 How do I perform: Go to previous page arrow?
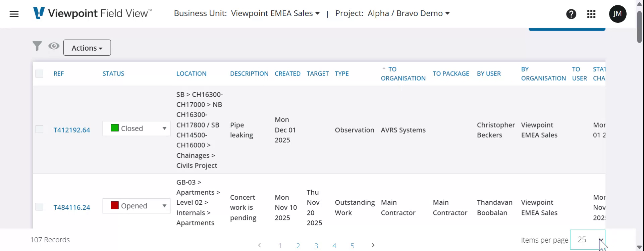260,245
